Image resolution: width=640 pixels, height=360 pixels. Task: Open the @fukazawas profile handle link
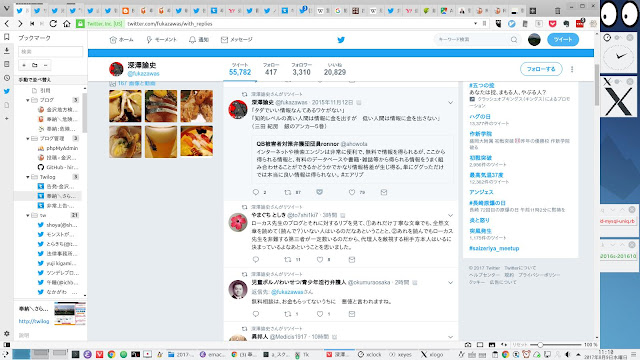pos(143,74)
